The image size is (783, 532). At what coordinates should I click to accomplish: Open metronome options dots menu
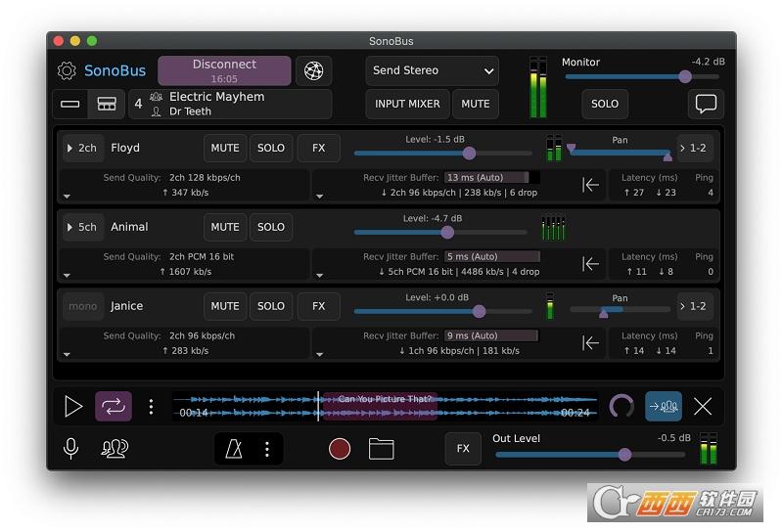[x=267, y=449]
